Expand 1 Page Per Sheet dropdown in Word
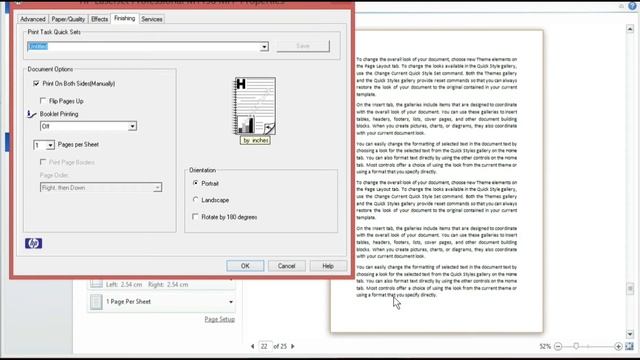 pos(231,302)
